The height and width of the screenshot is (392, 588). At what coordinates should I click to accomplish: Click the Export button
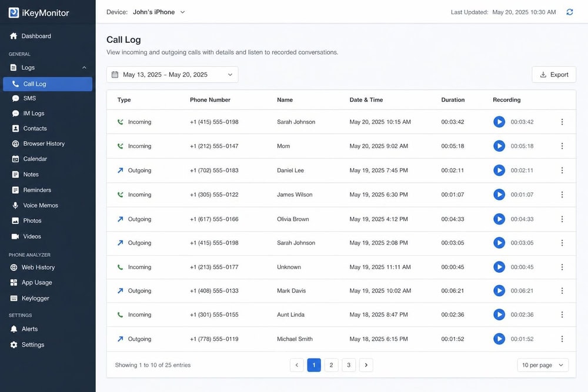pos(554,75)
